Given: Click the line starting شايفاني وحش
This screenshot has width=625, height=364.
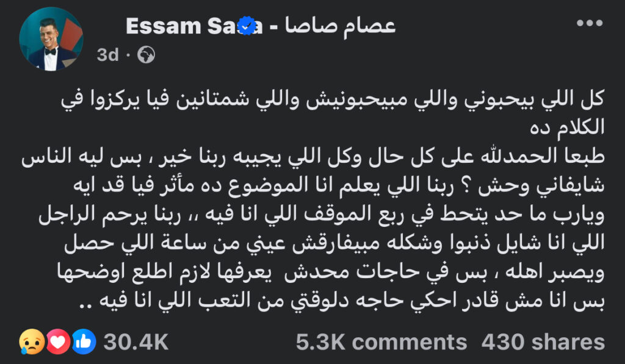Looking at the screenshot, I should click(339, 186).
